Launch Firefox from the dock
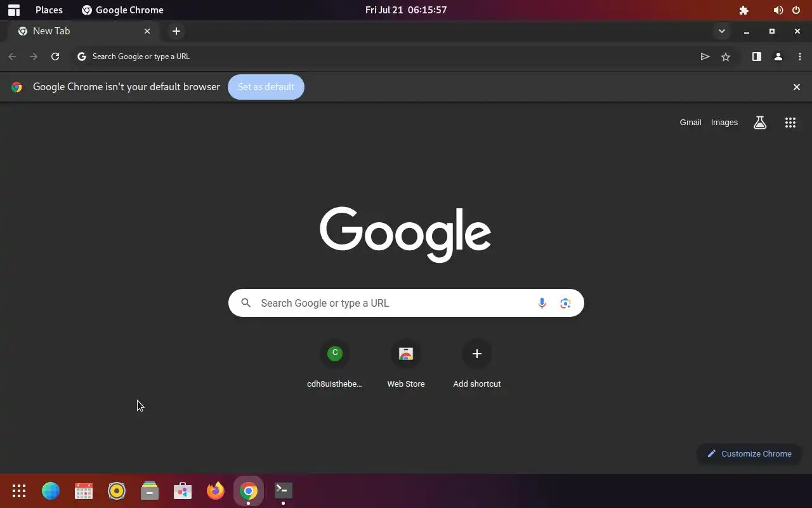812x508 pixels. pyautogui.click(x=216, y=491)
